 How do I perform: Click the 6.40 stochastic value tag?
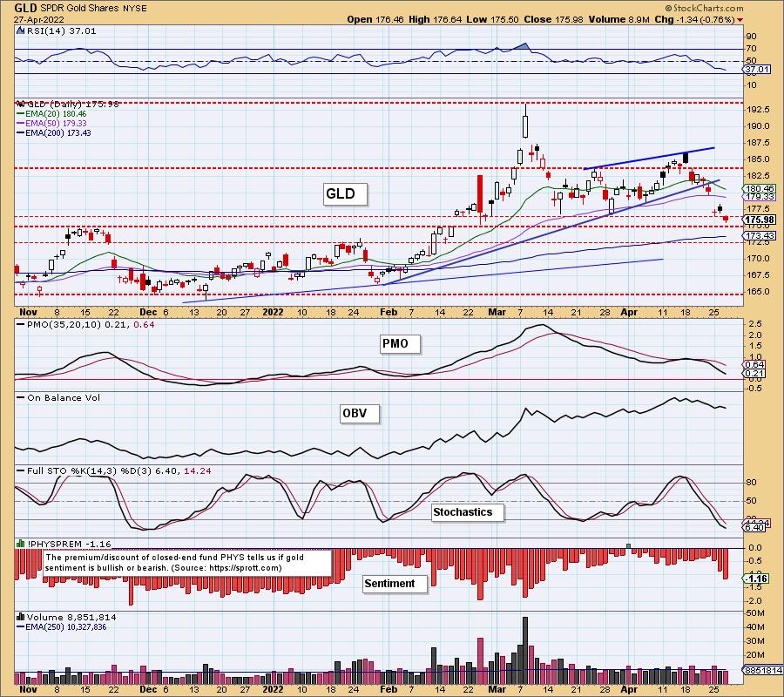(x=754, y=527)
